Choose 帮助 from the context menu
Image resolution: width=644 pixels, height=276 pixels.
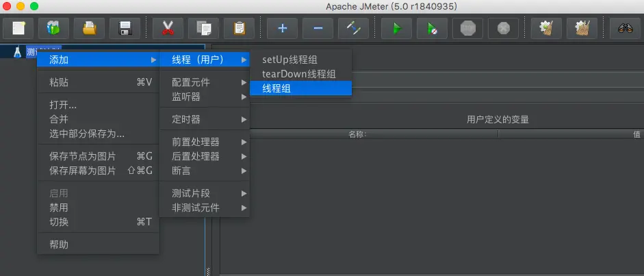(98, 244)
